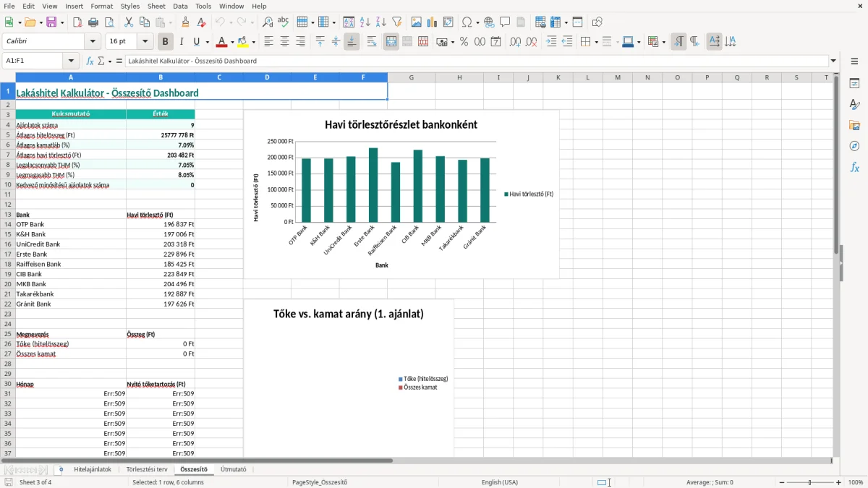Image resolution: width=868 pixels, height=488 pixels.
Task: Click the Format as Percent icon
Action: coord(464,42)
